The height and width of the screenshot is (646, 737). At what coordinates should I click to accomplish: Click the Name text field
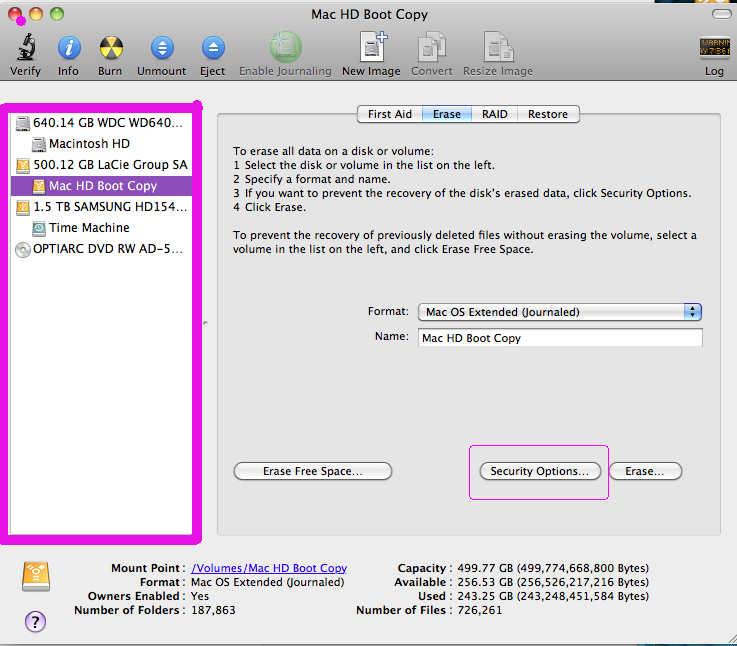pyautogui.click(x=560, y=338)
